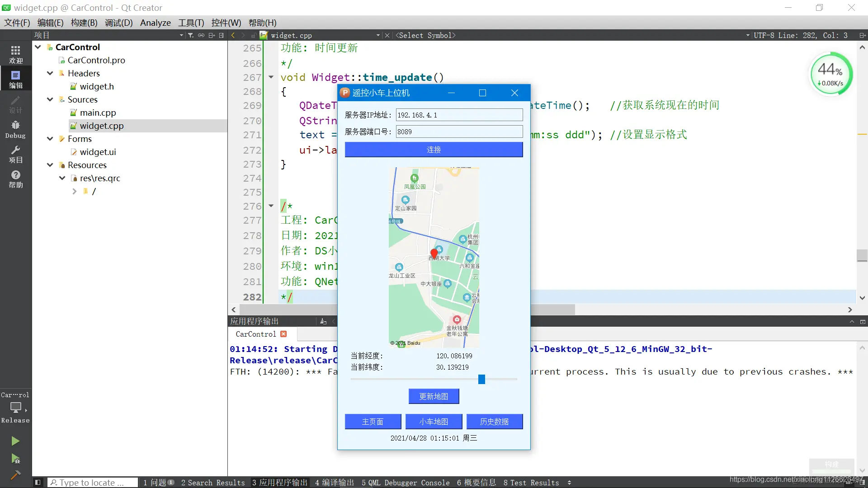Click the map zoom slider handle
The height and width of the screenshot is (488, 868).
(481, 379)
